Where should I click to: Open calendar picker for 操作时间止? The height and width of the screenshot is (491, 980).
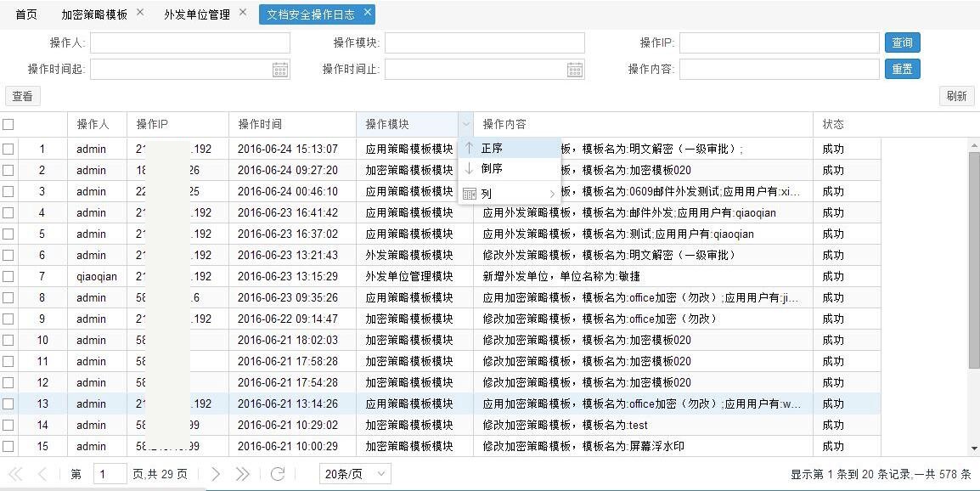[x=575, y=70]
